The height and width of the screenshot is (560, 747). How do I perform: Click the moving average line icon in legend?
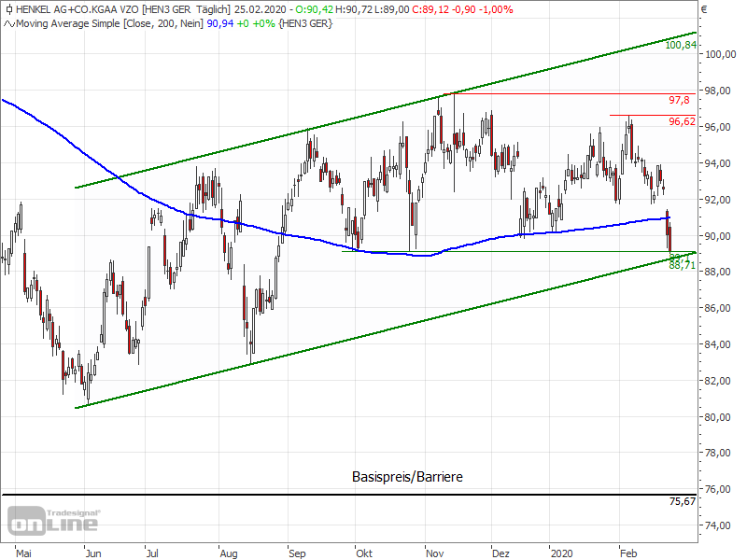9,23
